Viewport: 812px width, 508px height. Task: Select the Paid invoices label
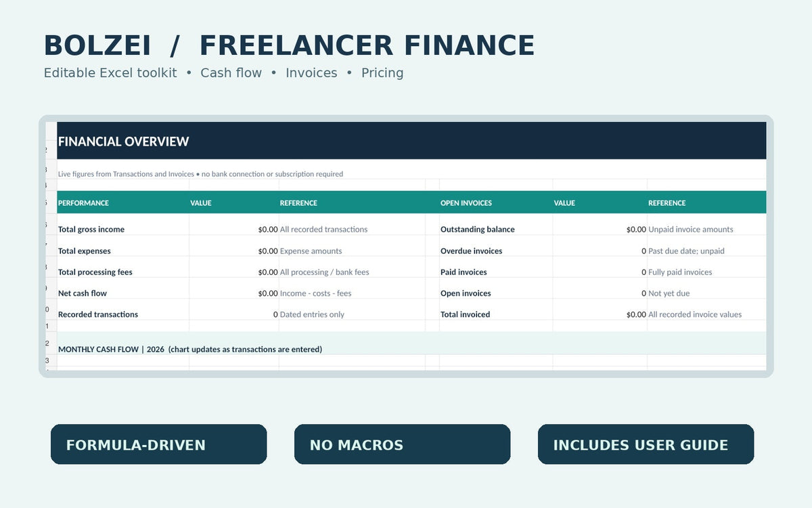[464, 272]
